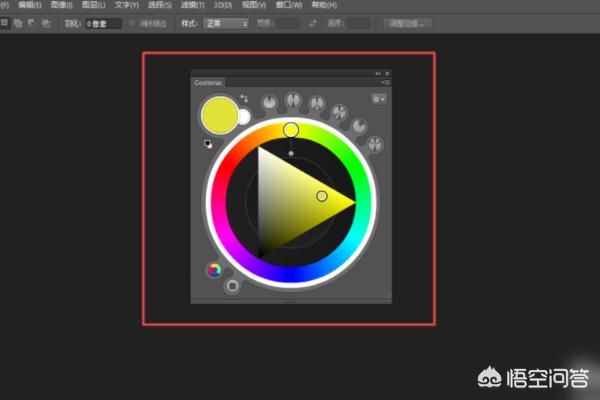600x400 pixels.
Task: Click the 宽度 width input field
Action: click(x=289, y=24)
